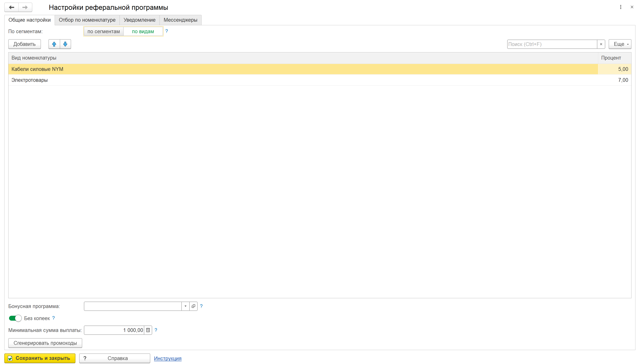639x364 pixels.
Task: Clear the search field with X
Action: click(601, 44)
